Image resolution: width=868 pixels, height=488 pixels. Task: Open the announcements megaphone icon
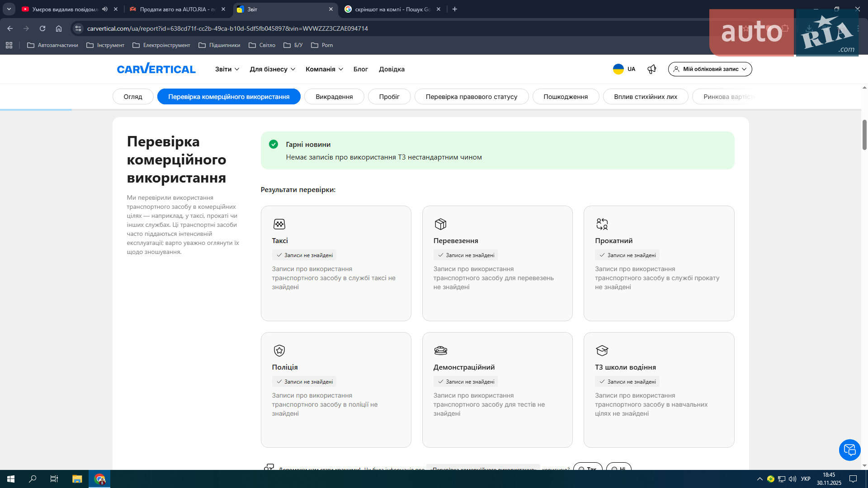pyautogui.click(x=651, y=69)
